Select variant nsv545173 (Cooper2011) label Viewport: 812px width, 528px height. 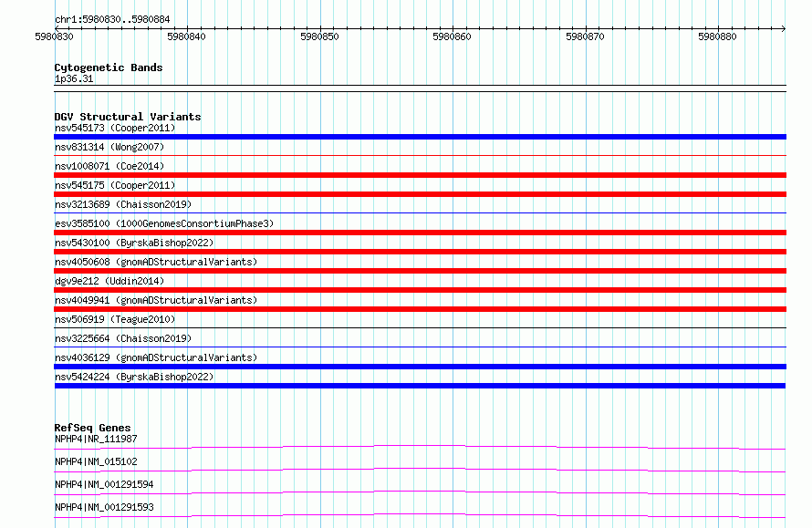click(115, 128)
